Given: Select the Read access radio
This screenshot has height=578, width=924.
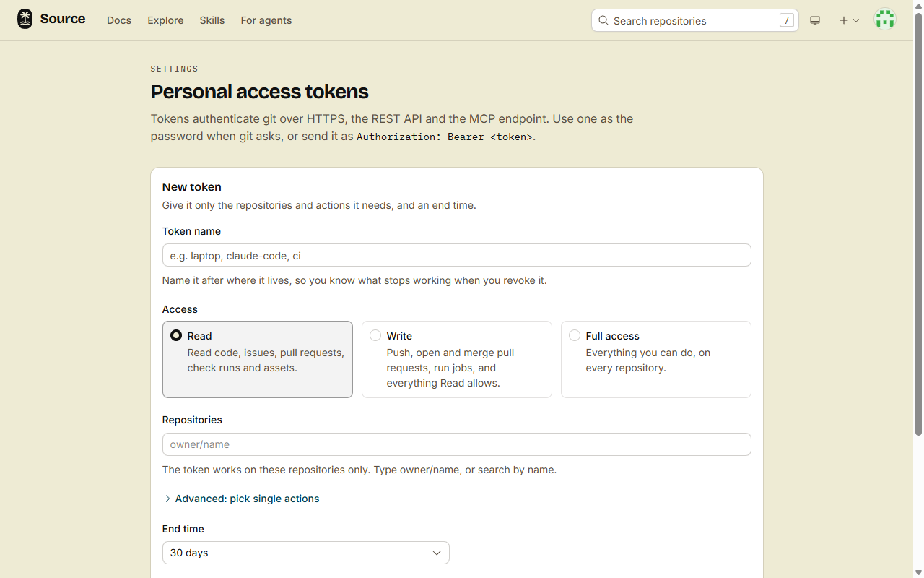Looking at the screenshot, I should [x=176, y=336].
